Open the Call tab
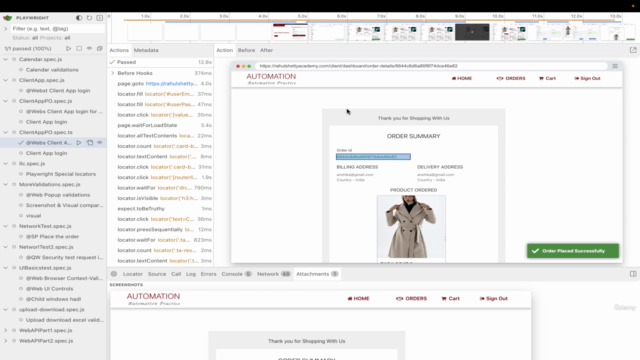The width and height of the screenshot is (640, 360). 176,274
